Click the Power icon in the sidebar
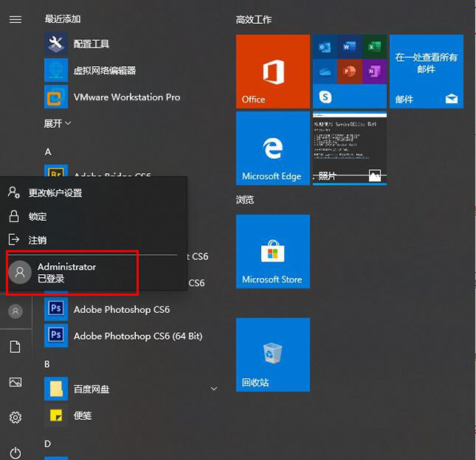Viewport: 476px width, 460px height. [x=15, y=452]
